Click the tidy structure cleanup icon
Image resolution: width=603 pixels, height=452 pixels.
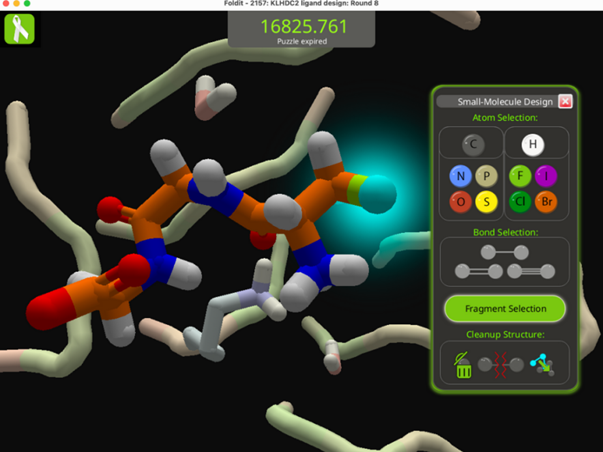tap(542, 365)
